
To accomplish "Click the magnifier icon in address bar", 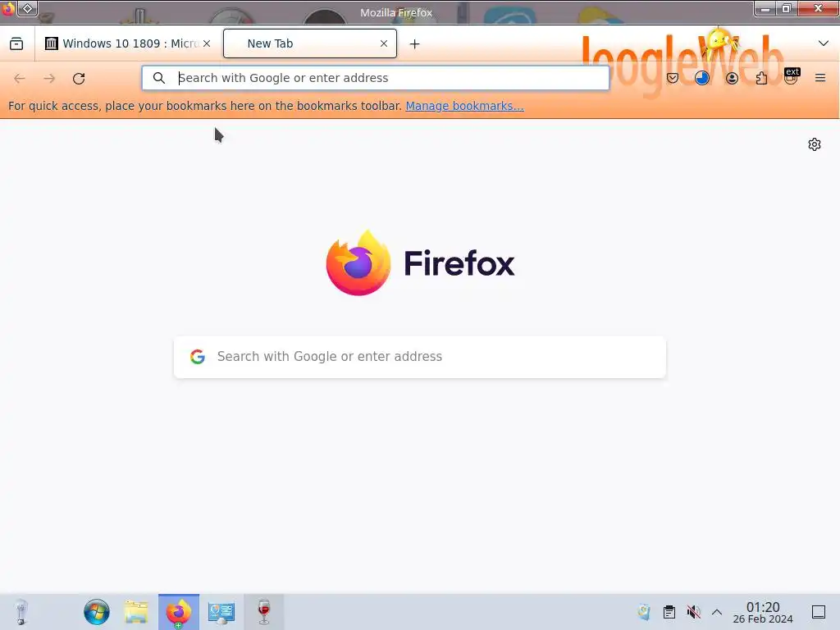I will coord(159,78).
